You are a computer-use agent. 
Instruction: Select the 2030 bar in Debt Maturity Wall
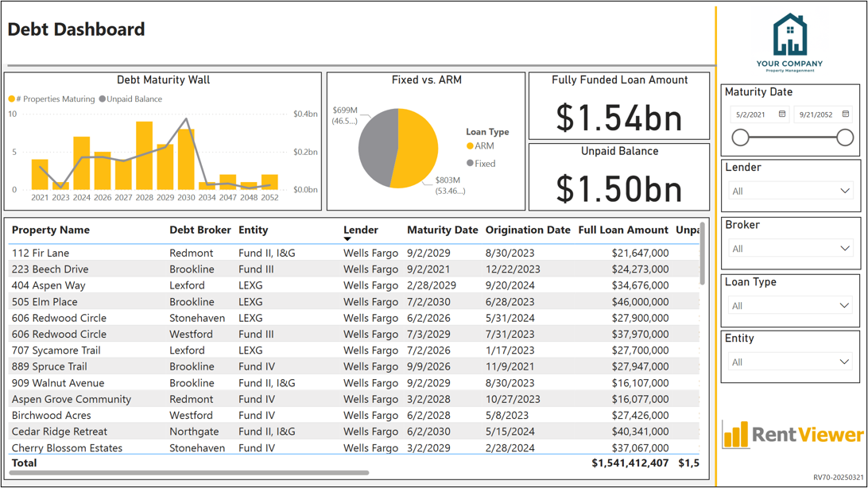click(x=186, y=159)
